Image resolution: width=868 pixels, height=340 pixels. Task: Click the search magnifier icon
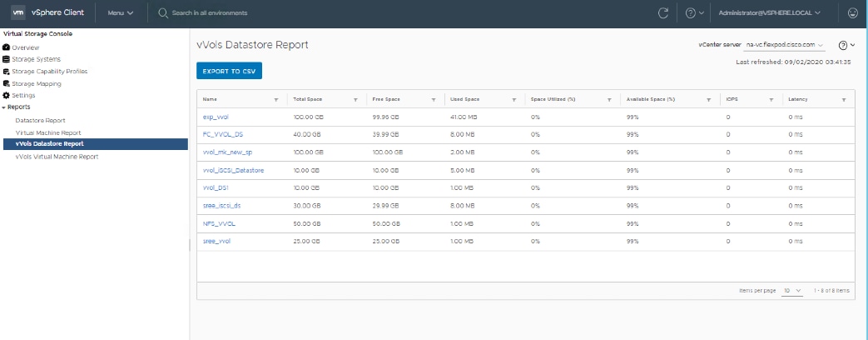[x=163, y=12]
